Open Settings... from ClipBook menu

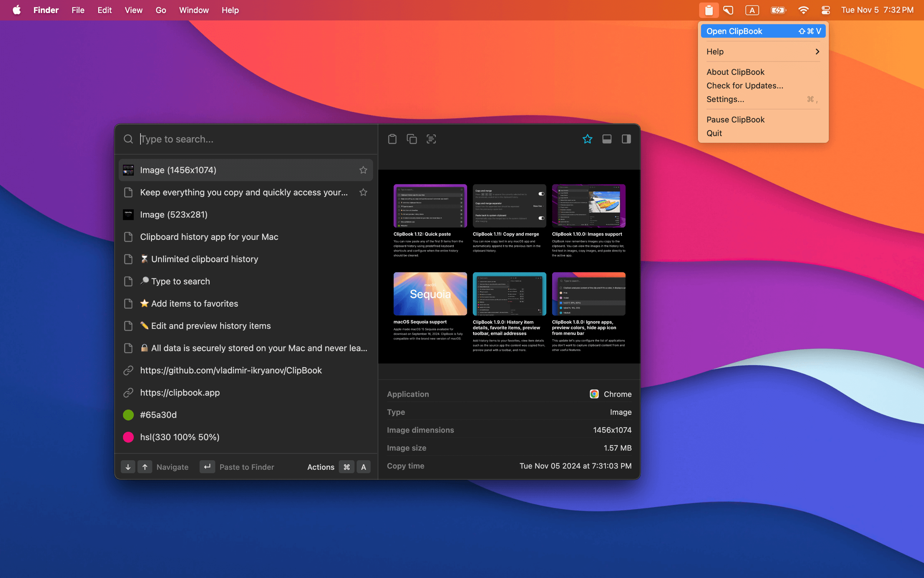coord(763,99)
